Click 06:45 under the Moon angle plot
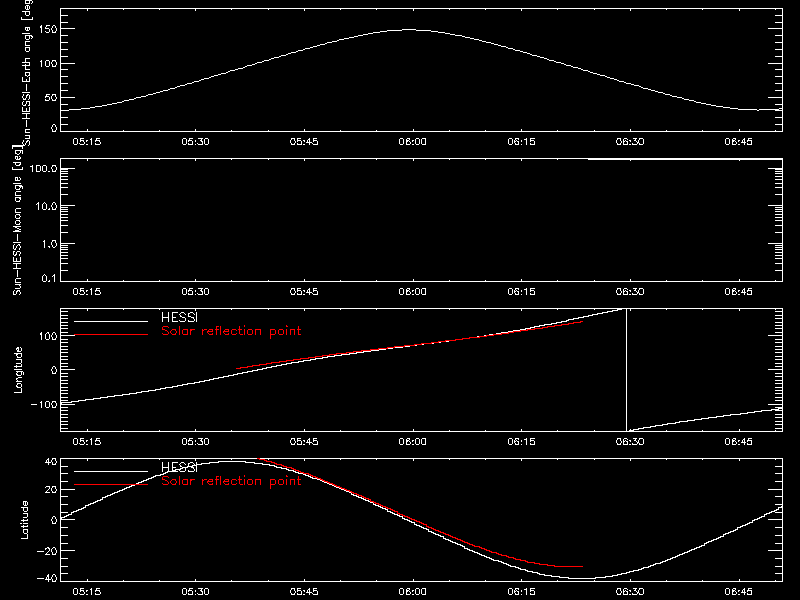This screenshot has height=600, width=800. tap(738, 291)
